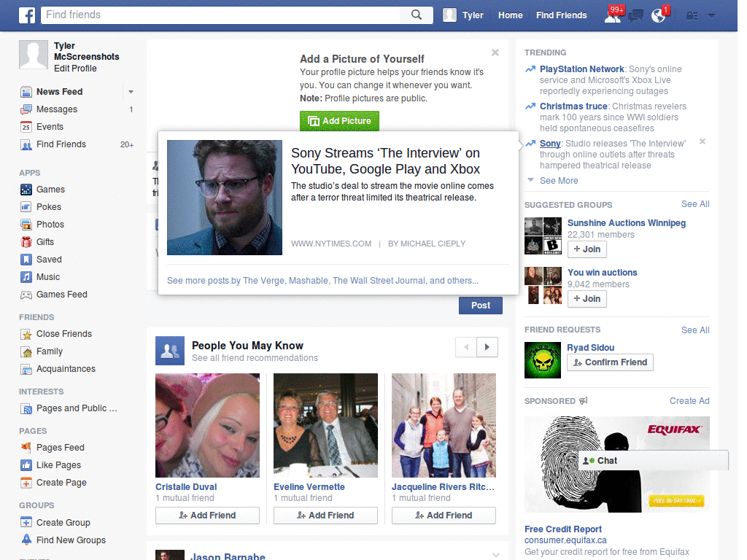Add Eveline Vermette as friend
This screenshot has height=560, width=747.
(x=325, y=516)
